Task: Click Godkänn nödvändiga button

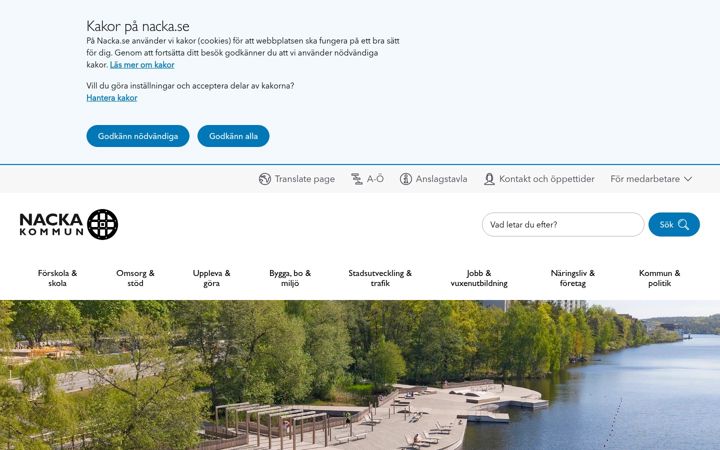Action: 138,136
